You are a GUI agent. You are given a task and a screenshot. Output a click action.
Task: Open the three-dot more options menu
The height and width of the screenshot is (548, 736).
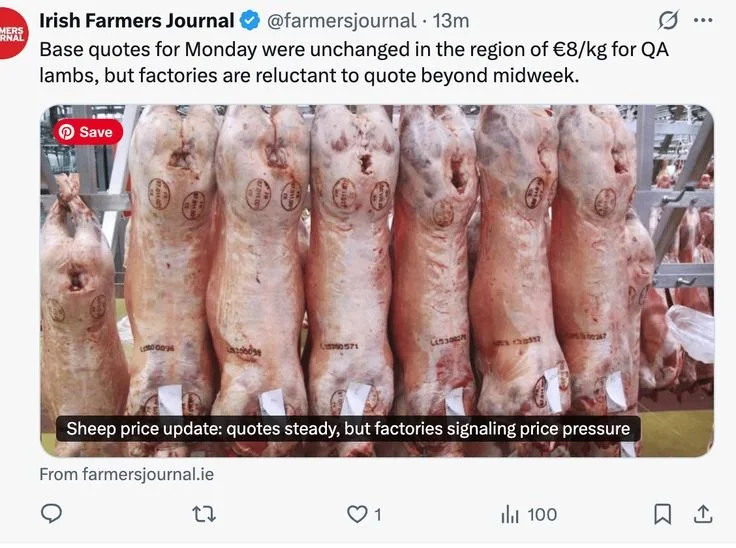pos(703,20)
